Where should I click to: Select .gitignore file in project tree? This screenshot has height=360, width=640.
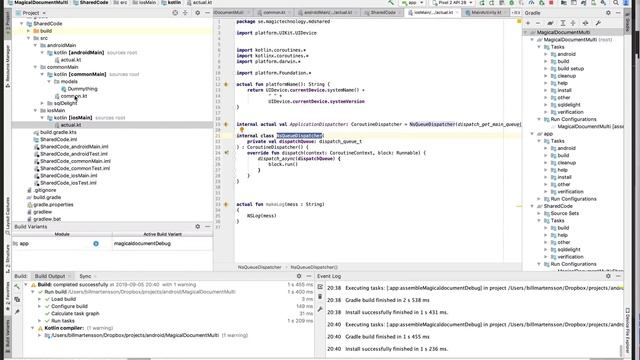tap(44, 190)
